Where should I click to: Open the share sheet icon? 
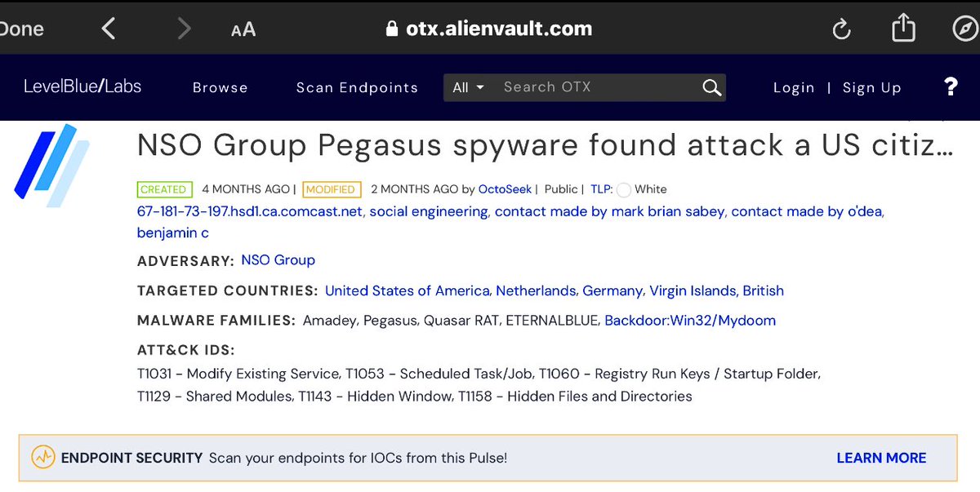903,29
